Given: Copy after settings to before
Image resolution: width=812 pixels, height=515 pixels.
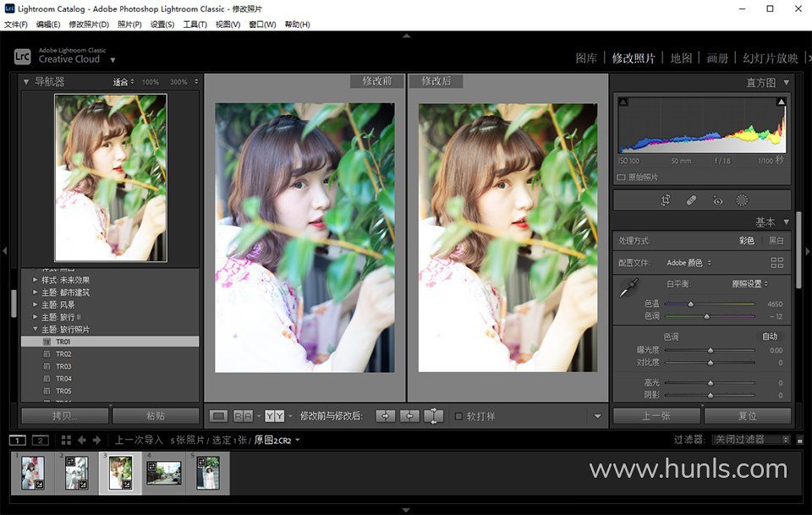Looking at the screenshot, I should pyautogui.click(x=409, y=416).
